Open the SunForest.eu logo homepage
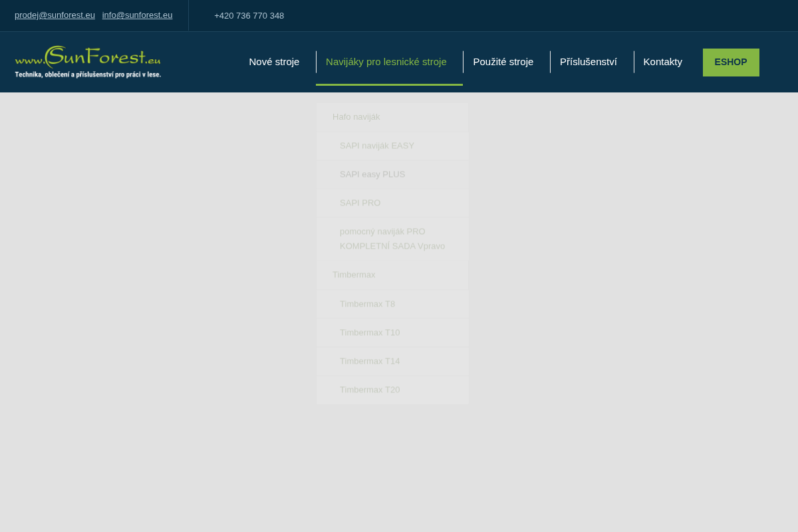 tap(88, 62)
